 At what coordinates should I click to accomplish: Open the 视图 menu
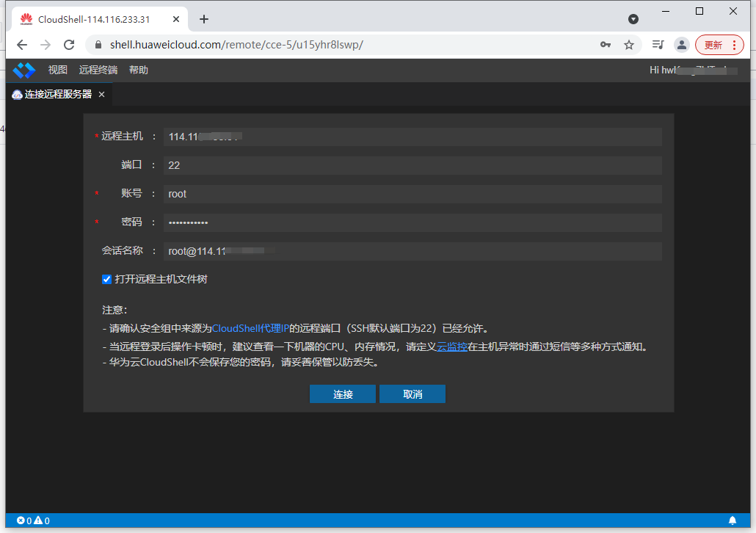tap(58, 70)
